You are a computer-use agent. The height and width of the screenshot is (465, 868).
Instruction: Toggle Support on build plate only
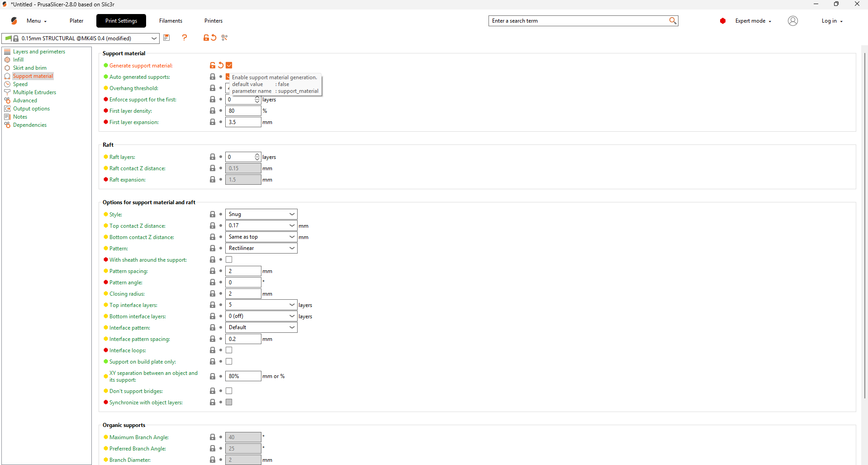(x=229, y=362)
